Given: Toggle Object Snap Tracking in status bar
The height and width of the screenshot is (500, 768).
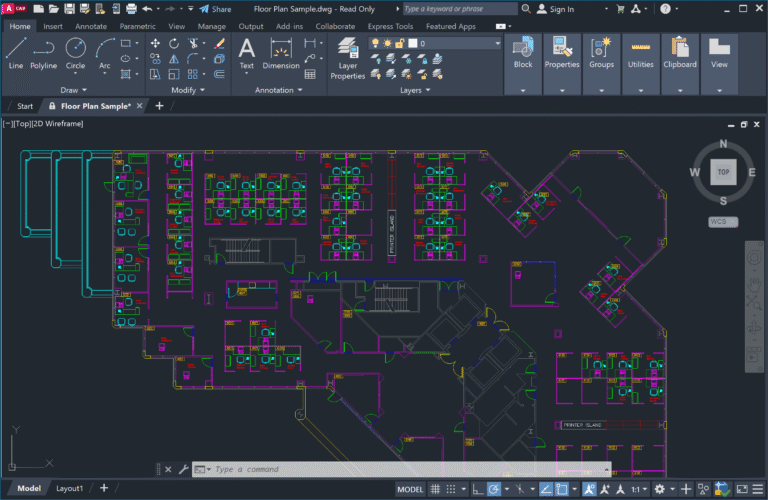Looking at the screenshot, I should coord(546,489).
